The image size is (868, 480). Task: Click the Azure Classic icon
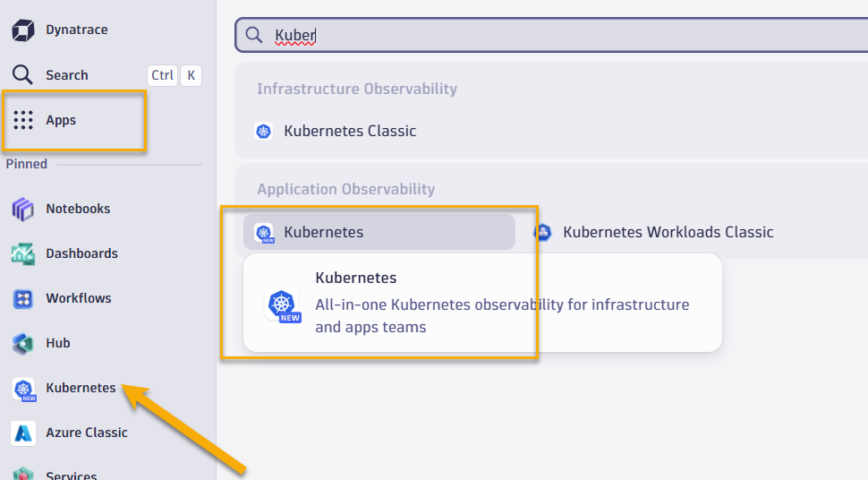pos(23,433)
